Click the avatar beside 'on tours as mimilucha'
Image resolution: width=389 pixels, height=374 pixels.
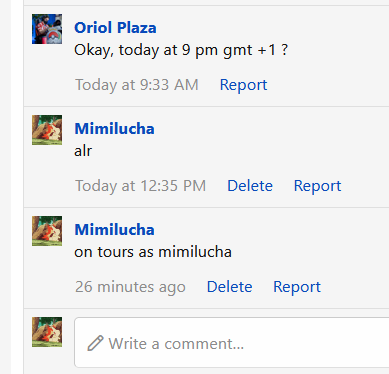47,231
